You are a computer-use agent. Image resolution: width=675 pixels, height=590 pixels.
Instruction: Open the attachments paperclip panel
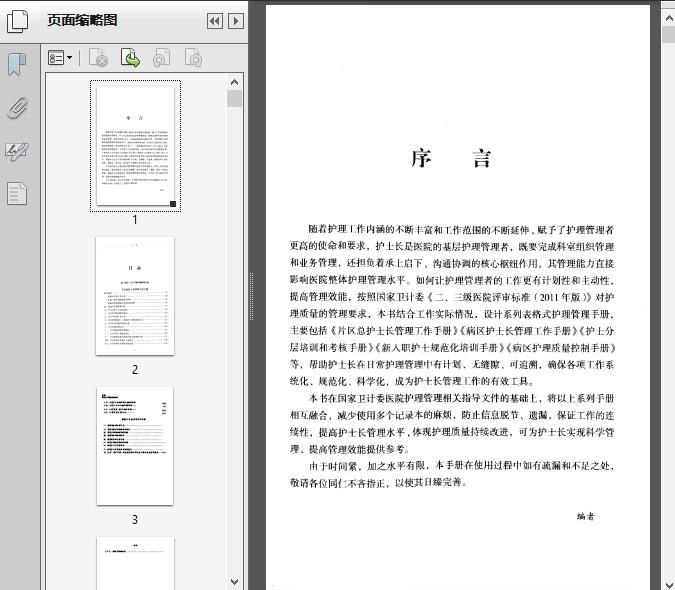pos(17,108)
